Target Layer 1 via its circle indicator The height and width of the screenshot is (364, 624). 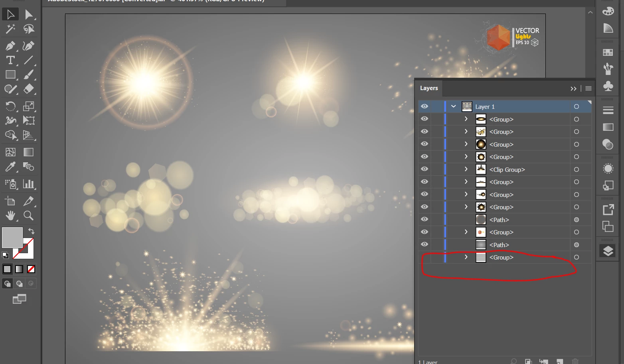pos(577,106)
